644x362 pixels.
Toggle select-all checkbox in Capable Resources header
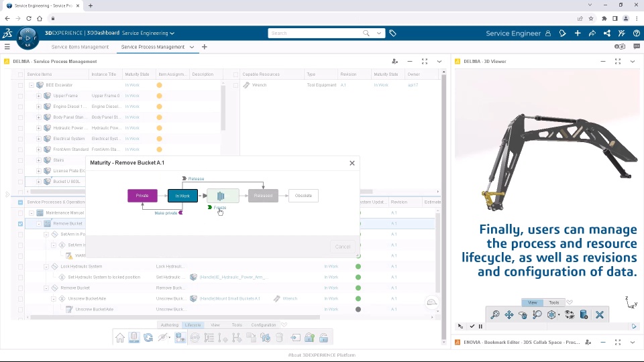tap(235, 74)
